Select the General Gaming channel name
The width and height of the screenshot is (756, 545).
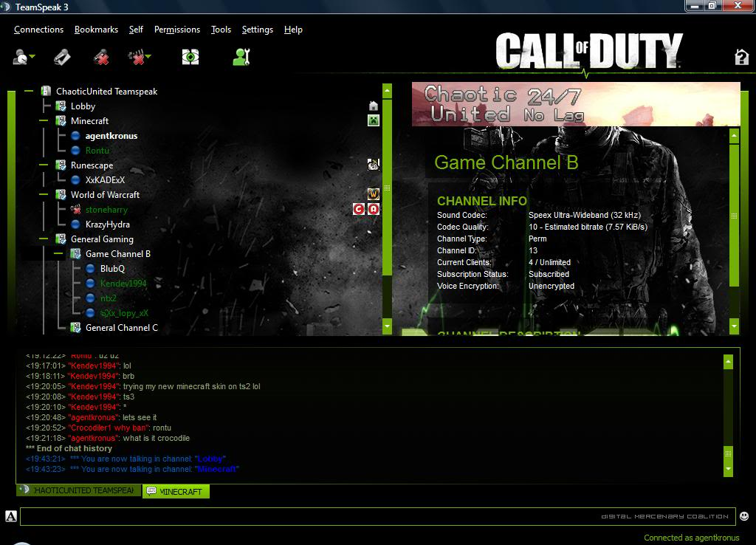coord(102,239)
